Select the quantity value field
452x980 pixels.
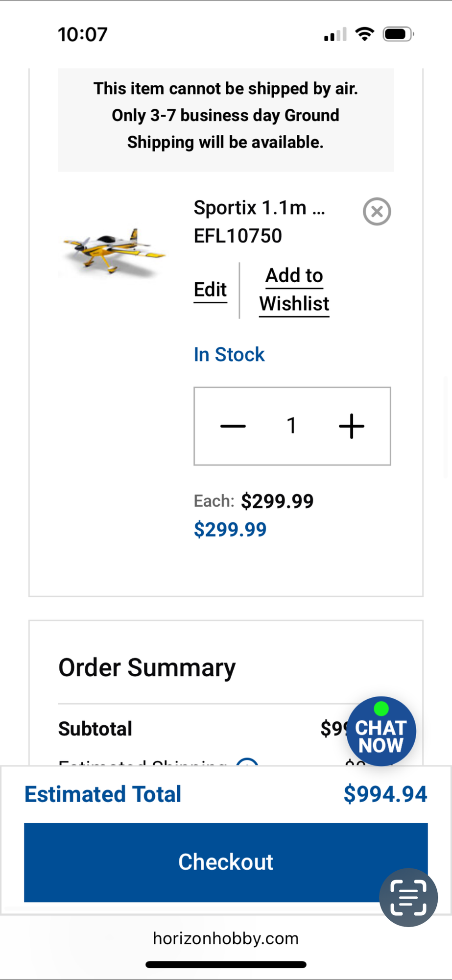[x=292, y=426]
